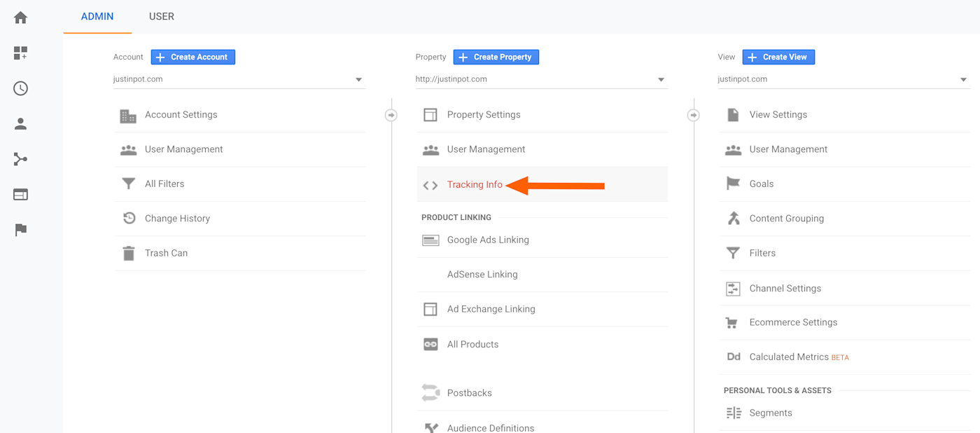The image size is (980, 433).
Task: Click the Audience person icon
Action: click(20, 123)
